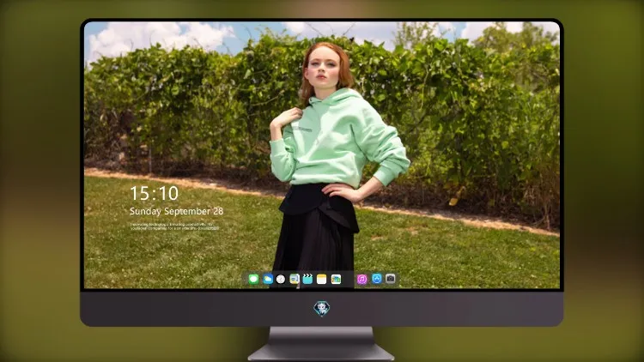Open the blue App Store icon
The height and width of the screenshot is (362, 644).
tap(377, 279)
